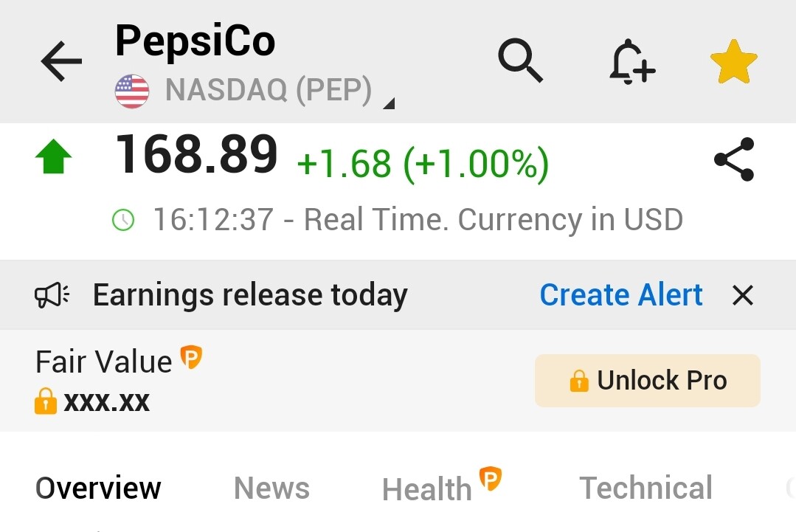
Task: Tap the green clock real-time icon
Action: (x=122, y=220)
